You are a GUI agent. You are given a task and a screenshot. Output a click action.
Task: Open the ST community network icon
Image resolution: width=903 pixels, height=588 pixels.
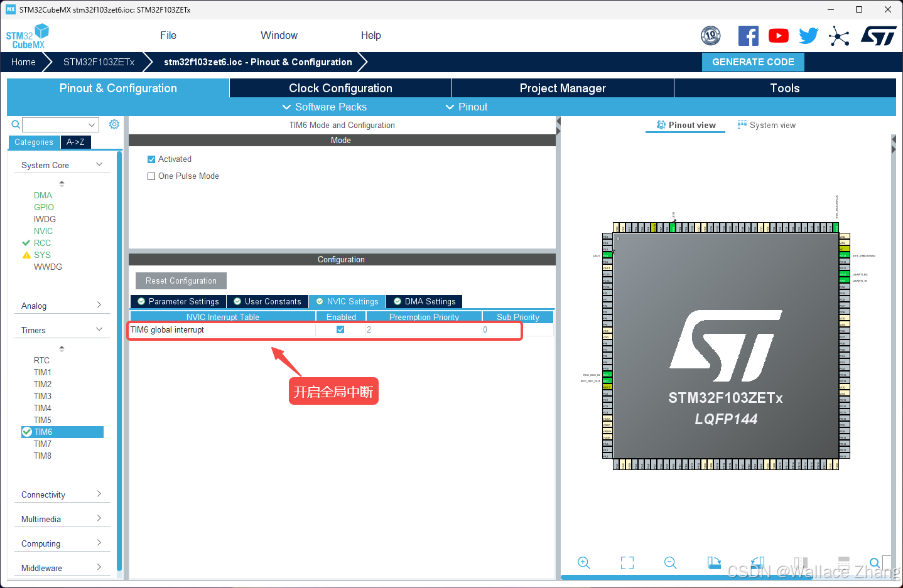(x=839, y=36)
